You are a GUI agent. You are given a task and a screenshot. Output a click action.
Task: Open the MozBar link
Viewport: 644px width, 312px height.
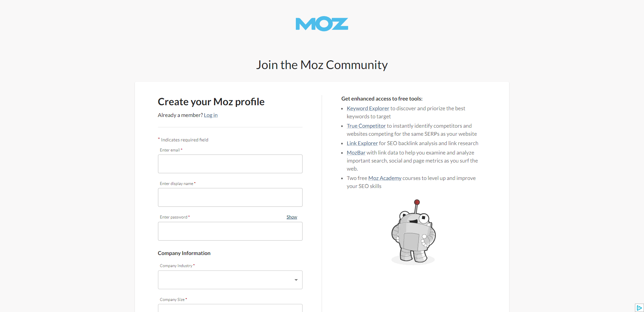point(356,152)
